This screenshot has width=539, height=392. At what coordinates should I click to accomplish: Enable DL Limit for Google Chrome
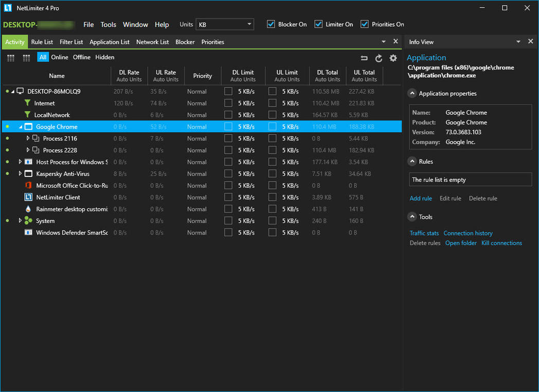(x=228, y=127)
